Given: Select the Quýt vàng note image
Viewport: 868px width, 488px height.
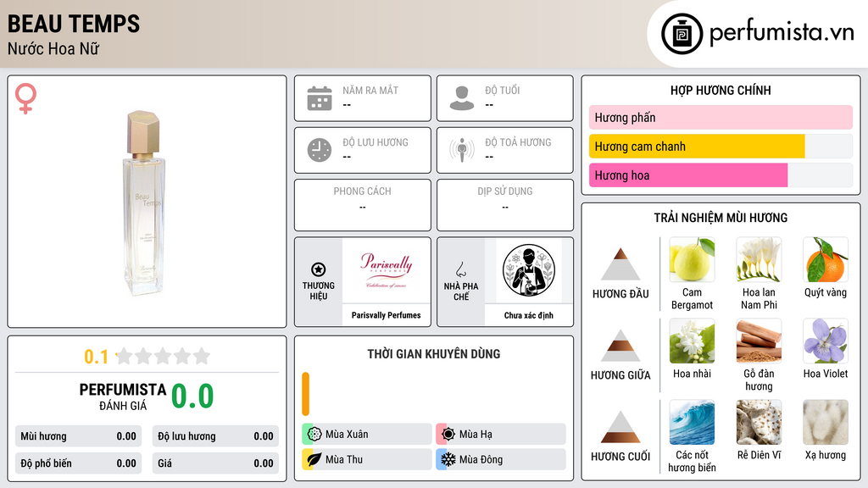Looking at the screenshot, I should point(826,259).
